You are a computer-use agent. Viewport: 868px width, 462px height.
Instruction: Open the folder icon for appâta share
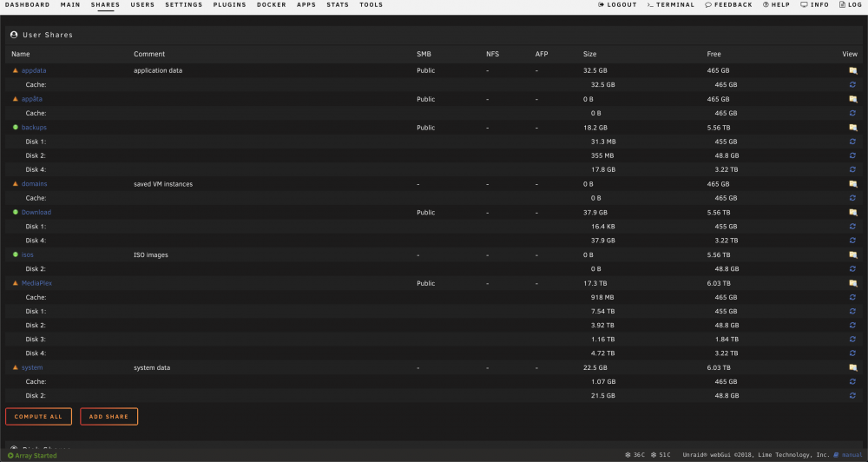pyautogui.click(x=852, y=99)
